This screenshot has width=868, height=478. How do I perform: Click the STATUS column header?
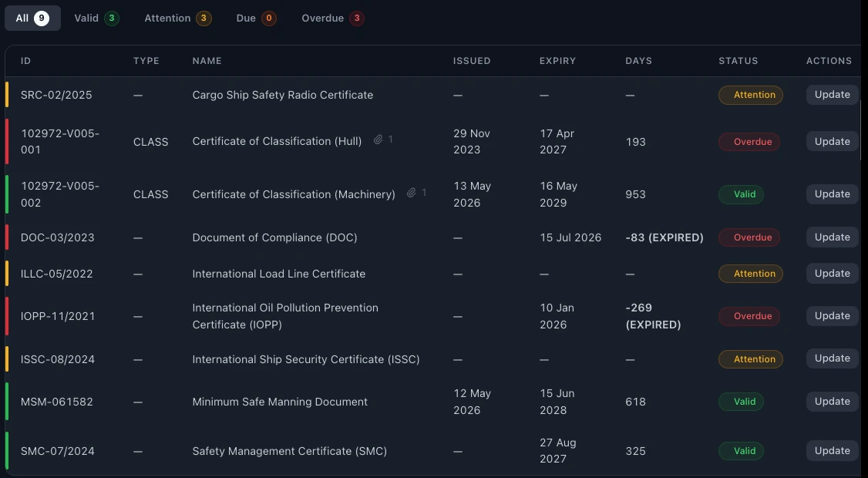tap(738, 61)
